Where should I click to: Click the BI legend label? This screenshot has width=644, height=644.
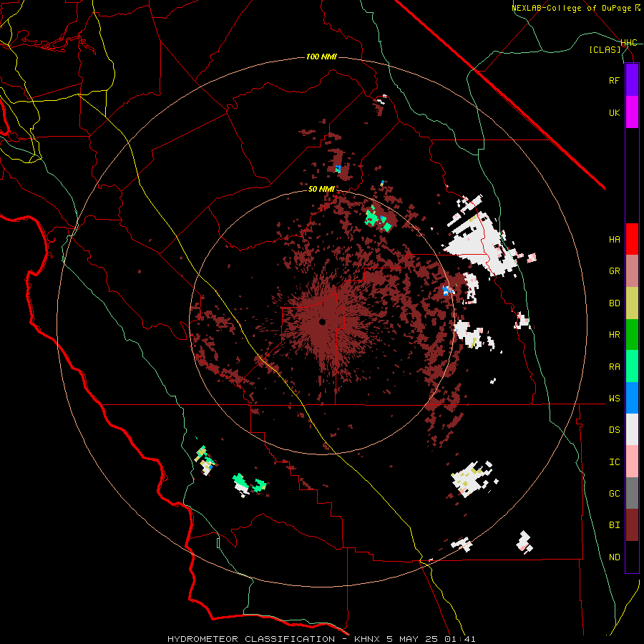[x=614, y=525]
